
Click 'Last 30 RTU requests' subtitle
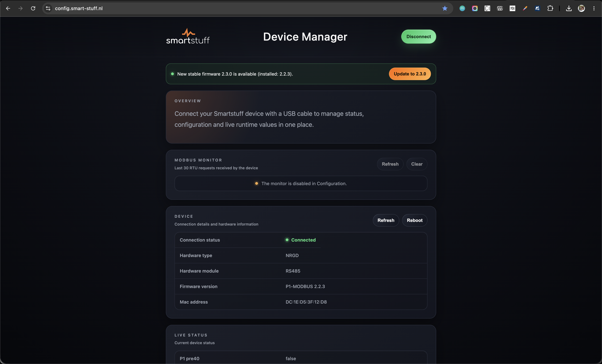pyautogui.click(x=216, y=168)
